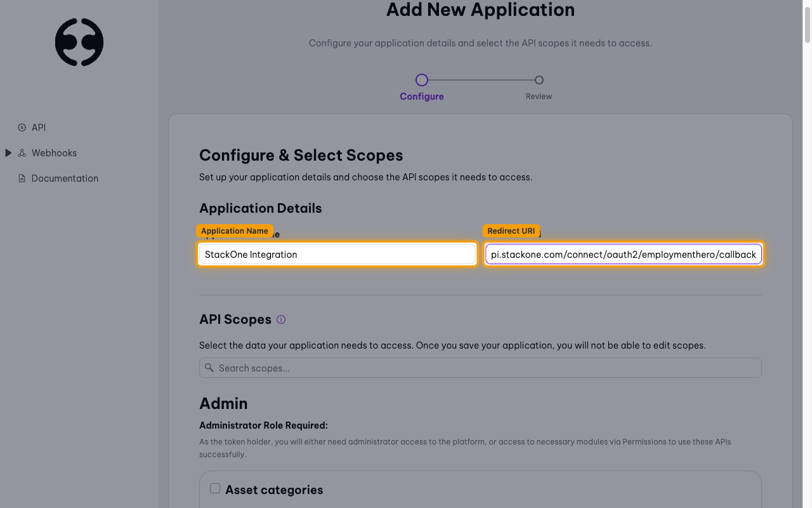The height and width of the screenshot is (508, 812).
Task: Click the Documentation page icon
Action: tap(22, 178)
